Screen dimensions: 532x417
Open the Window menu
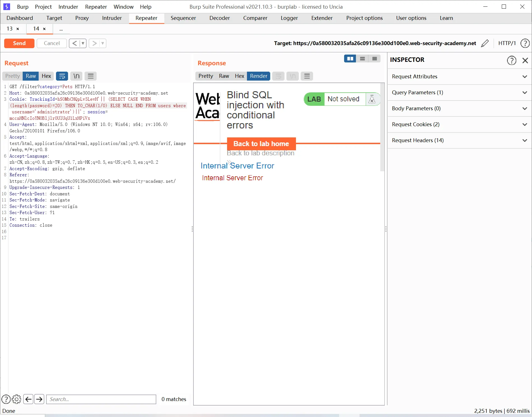(123, 7)
